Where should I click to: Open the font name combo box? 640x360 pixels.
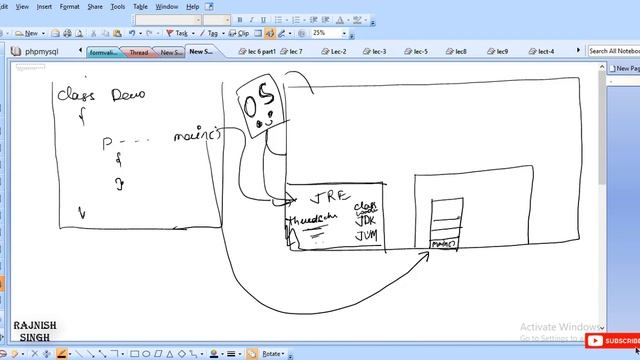[x=168, y=20]
